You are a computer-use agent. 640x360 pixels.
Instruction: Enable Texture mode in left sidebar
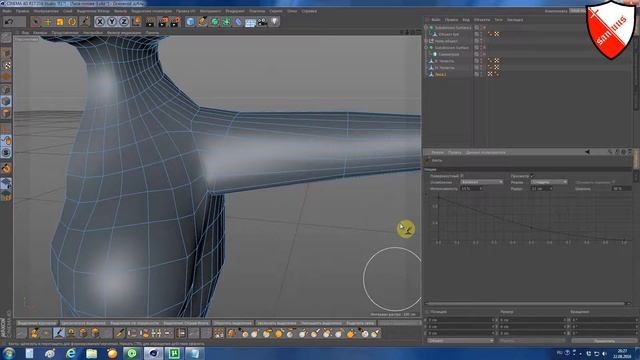pyautogui.click(x=6, y=65)
